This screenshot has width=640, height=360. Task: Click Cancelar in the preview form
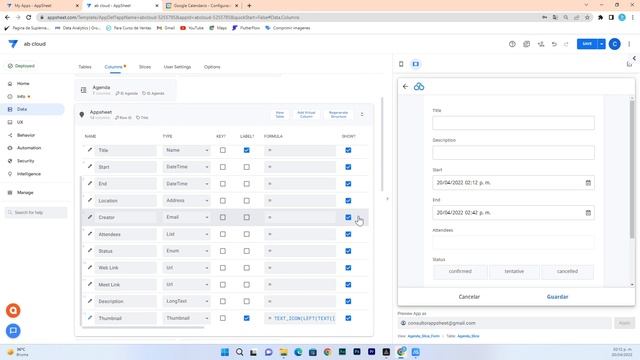coord(469,297)
